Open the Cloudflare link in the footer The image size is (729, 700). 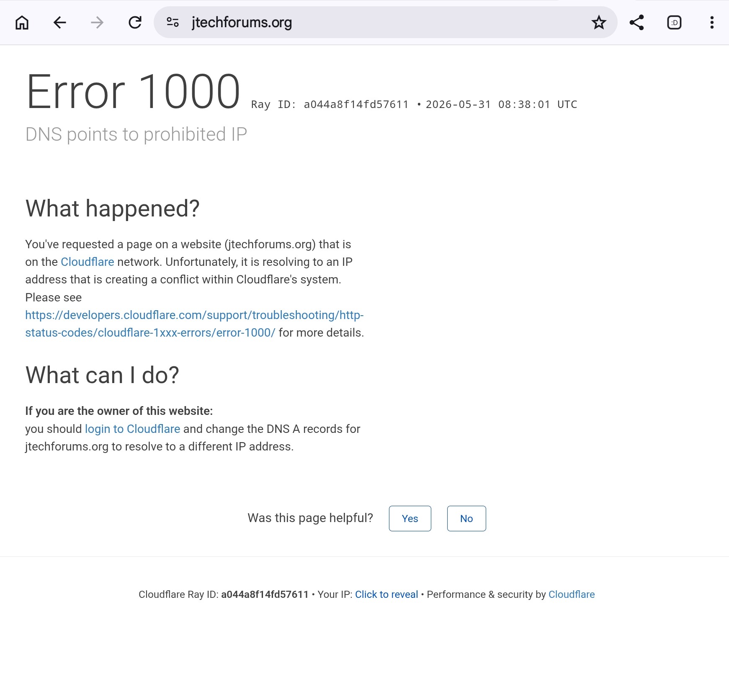572,594
